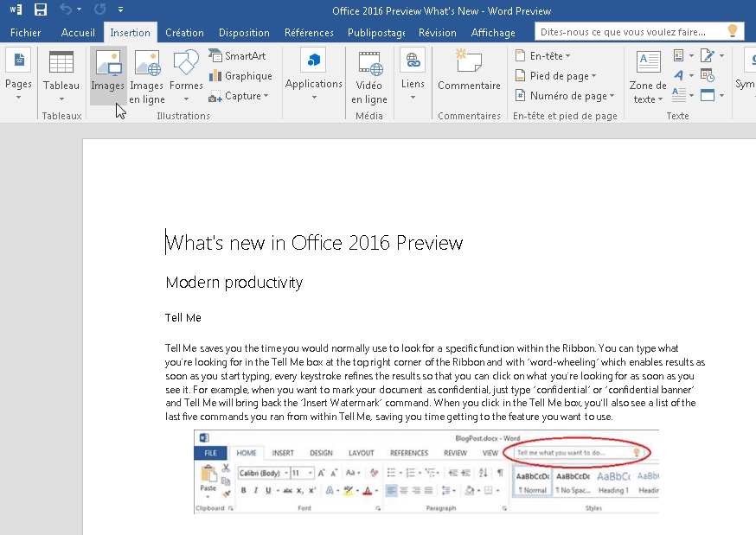This screenshot has width=756, height=535.
Task: Add a comment with the Commentaire button
Action: 469,70
